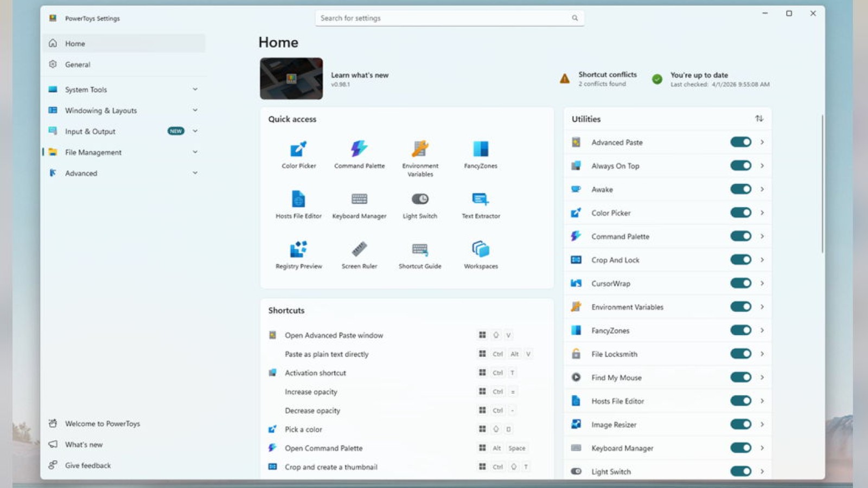Image resolution: width=868 pixels, height=488 pixels.
Task: Click the Utilities list scrollbar
Action: (x=822, y=184)
